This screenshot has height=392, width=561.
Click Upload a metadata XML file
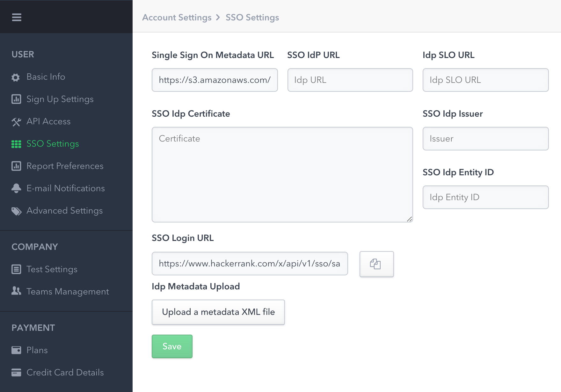[x=218, y=312]
